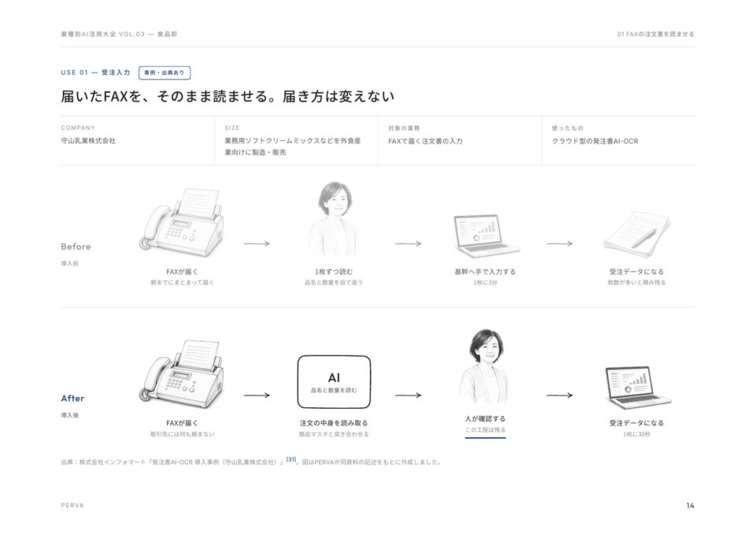Click the fax machine illustration in the After row
756x535 pixels.
point(182,374)
